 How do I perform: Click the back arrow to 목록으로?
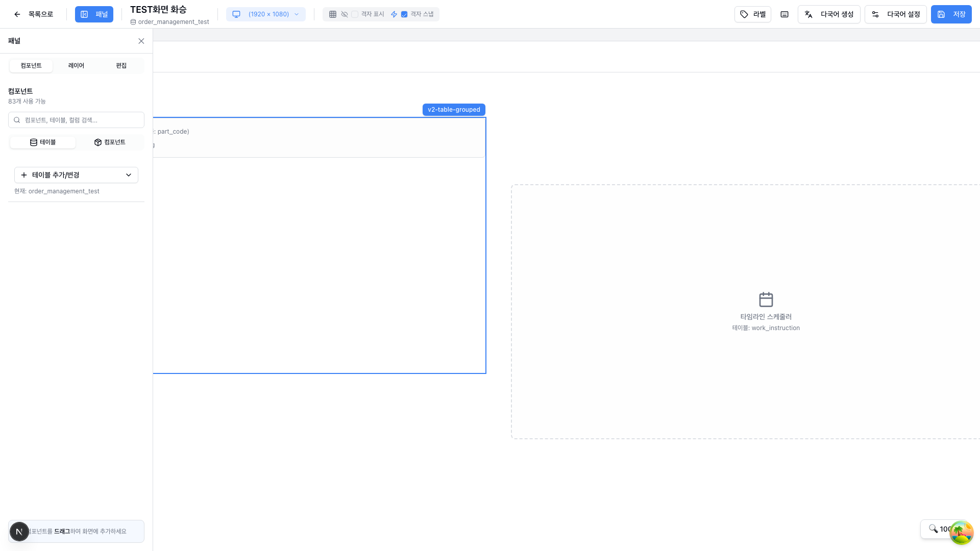click(x=17, y=14)
